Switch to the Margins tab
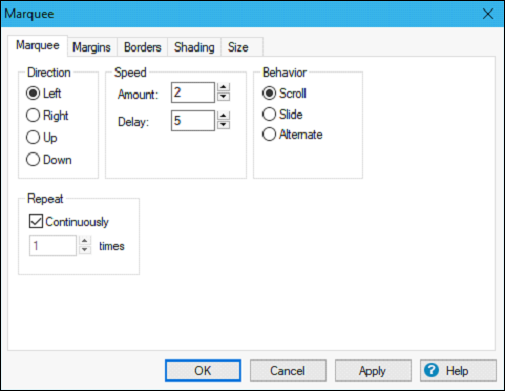This screenshot has height=391, width=505. click(92, 47)
